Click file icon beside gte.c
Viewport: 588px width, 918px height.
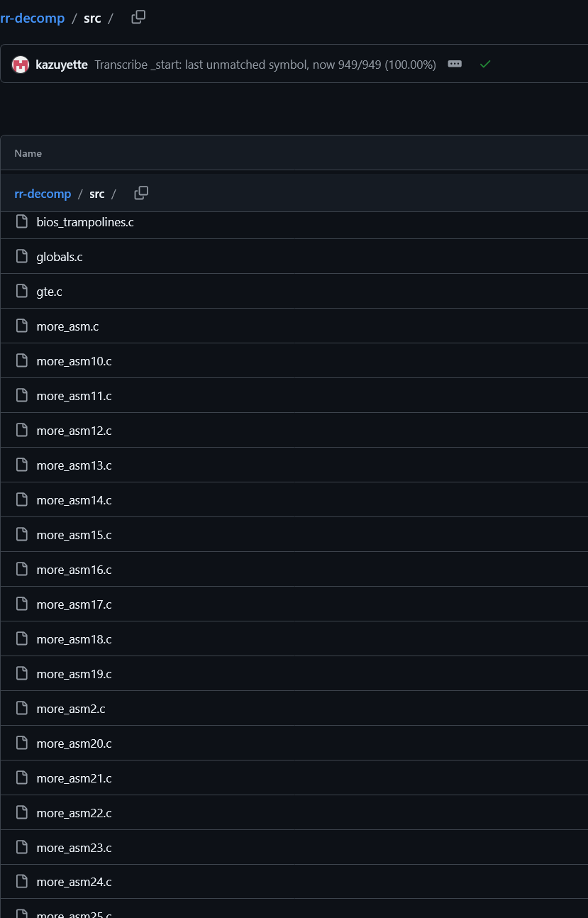click(x=22, y=292)
